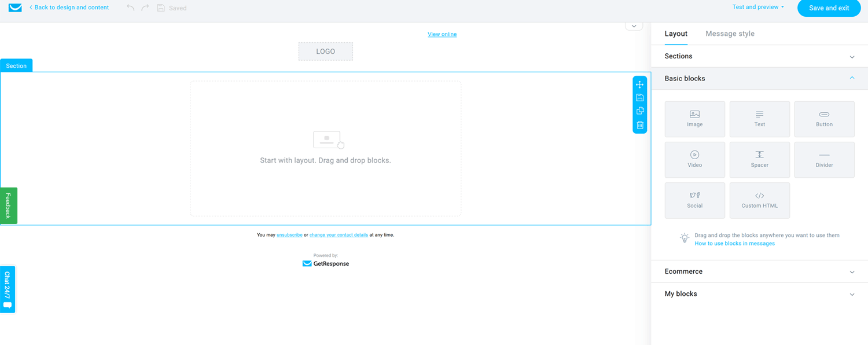Collapse the Basic blocks panel

tap(759, 78)
